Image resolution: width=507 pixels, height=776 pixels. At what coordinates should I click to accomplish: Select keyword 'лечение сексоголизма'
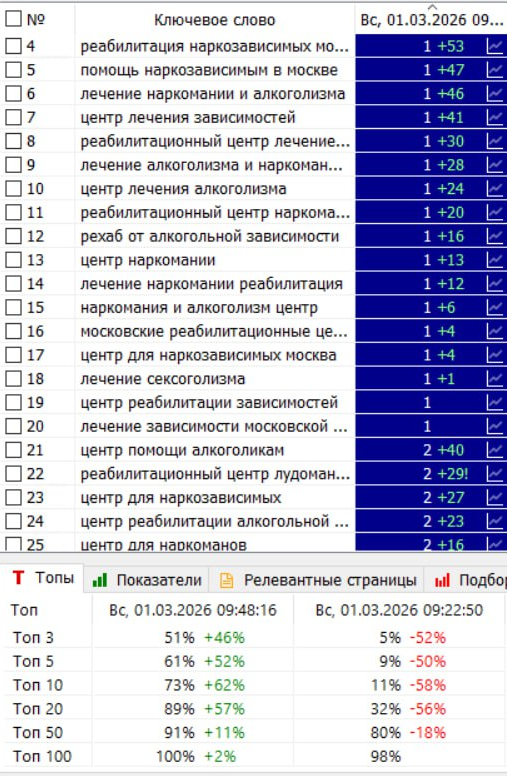pos(163,379)
